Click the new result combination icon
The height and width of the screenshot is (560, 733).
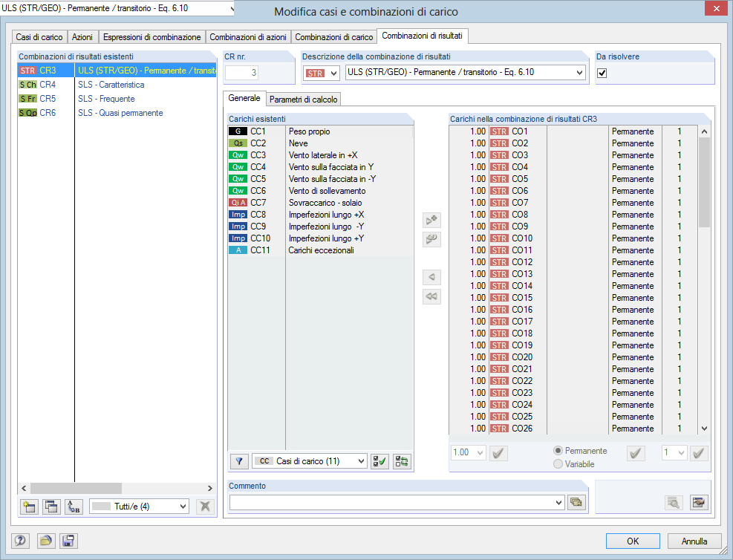click(x=30, y=507)
